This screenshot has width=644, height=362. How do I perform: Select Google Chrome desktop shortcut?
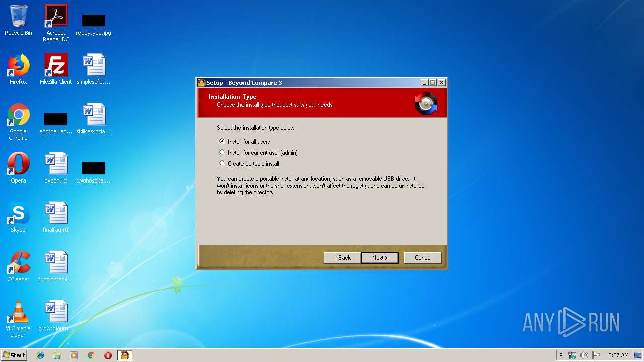tap(18, 122)
